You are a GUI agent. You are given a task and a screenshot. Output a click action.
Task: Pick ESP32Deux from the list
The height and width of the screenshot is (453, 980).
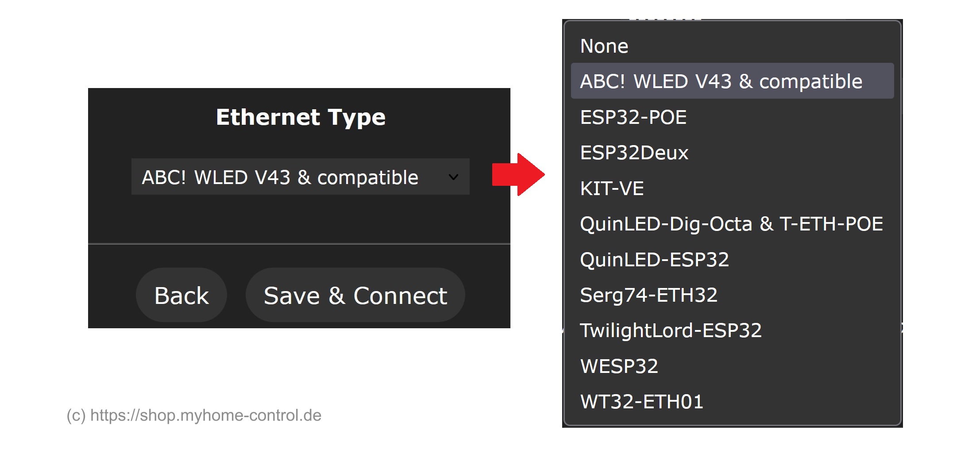(x=732, y=153)
